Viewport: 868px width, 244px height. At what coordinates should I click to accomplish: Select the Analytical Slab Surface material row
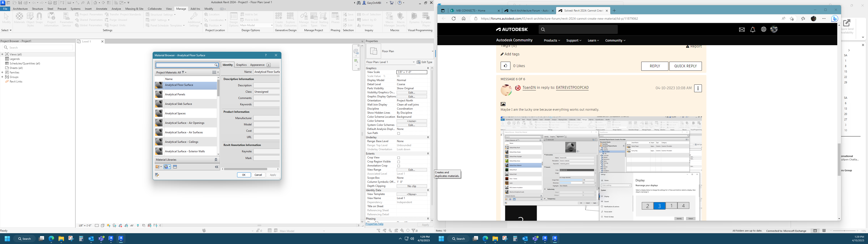point(186,104)
